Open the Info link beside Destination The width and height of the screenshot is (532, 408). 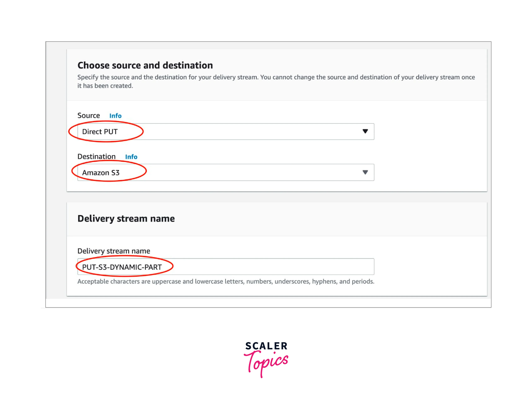pos(131,157)
